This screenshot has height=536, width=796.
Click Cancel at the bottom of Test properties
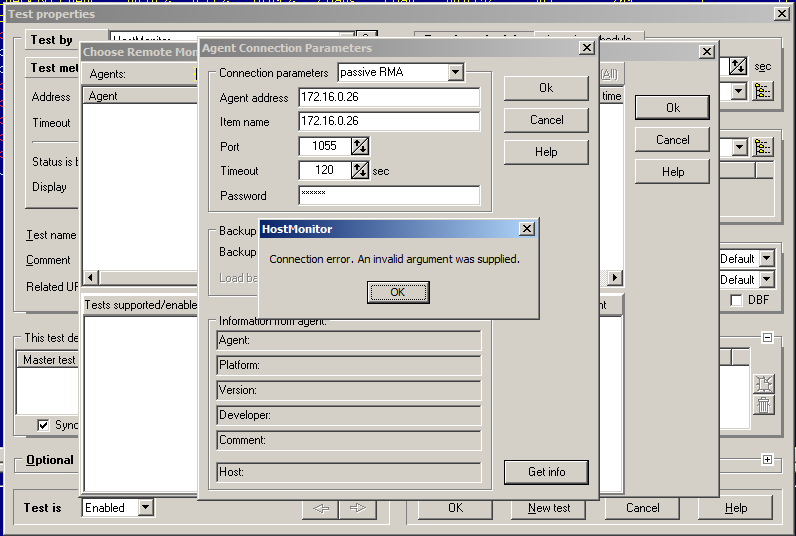[642, 508]
